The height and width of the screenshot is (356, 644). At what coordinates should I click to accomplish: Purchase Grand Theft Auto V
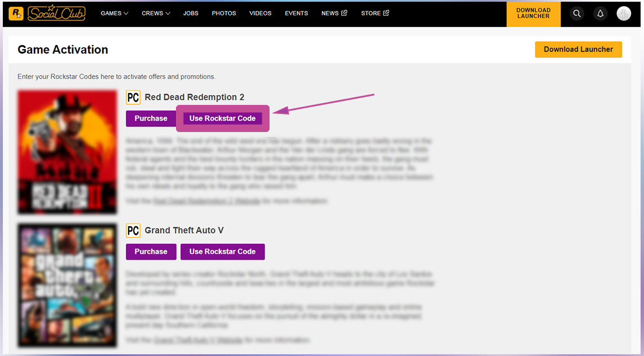[151, 252]
